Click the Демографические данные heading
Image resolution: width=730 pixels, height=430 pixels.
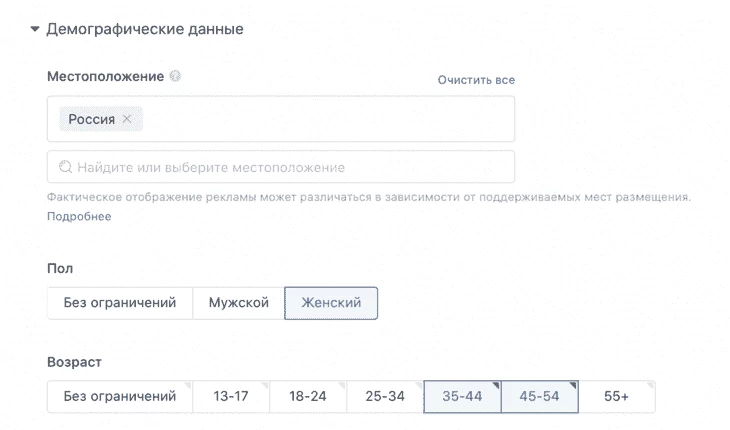[x=145, y=29]
